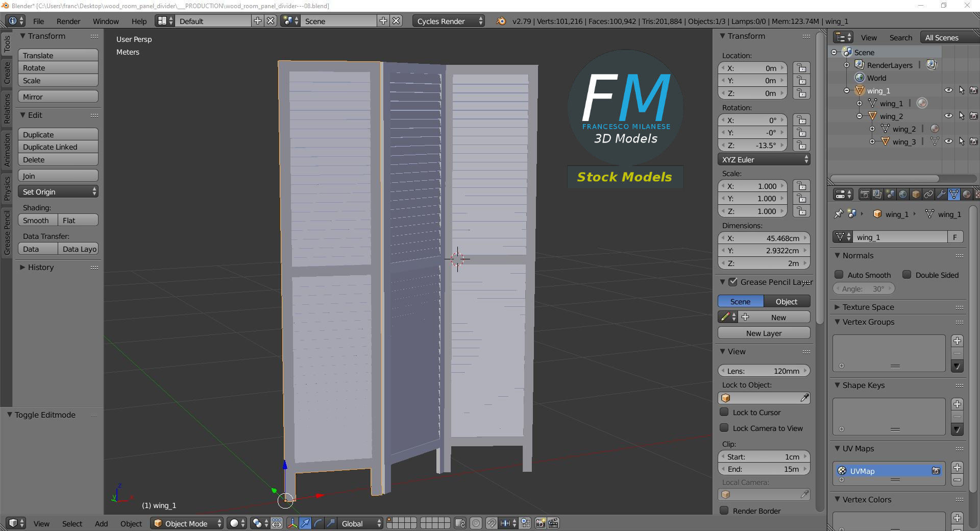Enable Lock to Cursor checkbox
The image size is (980, 531).
[724, 412]
